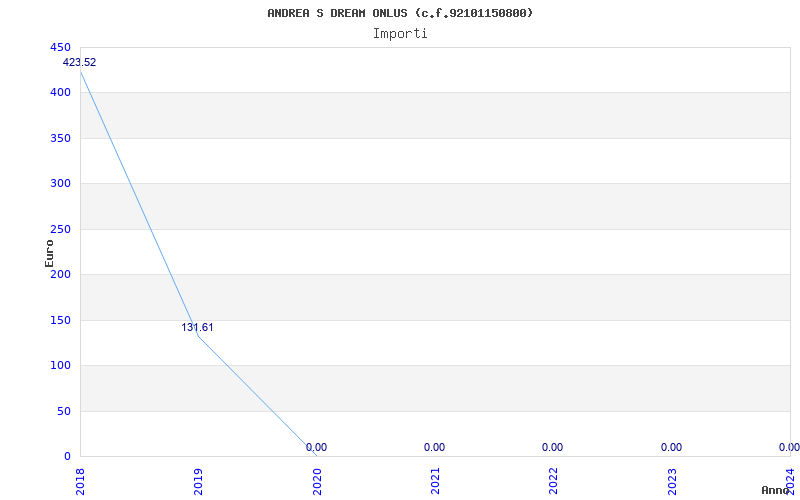Click the 0.00 label above 2022
Image resolution: width=800 pixels, height=500 pixels.
pyautogui.click(x=553, y=447)
